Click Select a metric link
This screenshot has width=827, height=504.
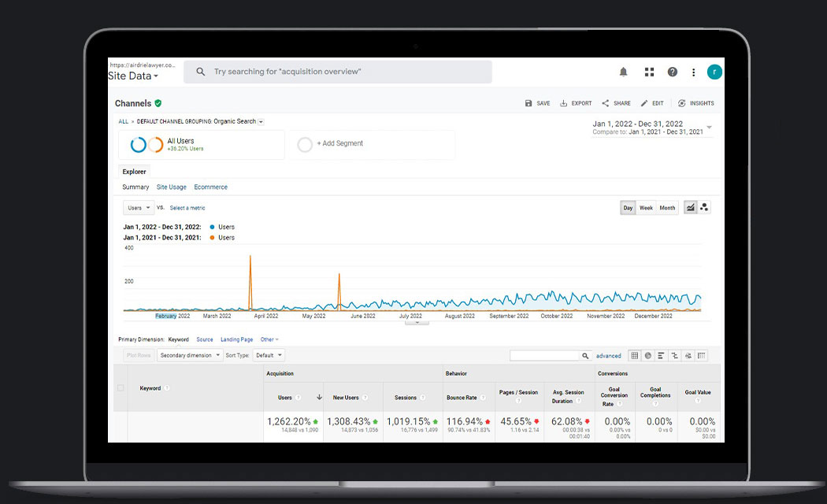click(187, 208)
